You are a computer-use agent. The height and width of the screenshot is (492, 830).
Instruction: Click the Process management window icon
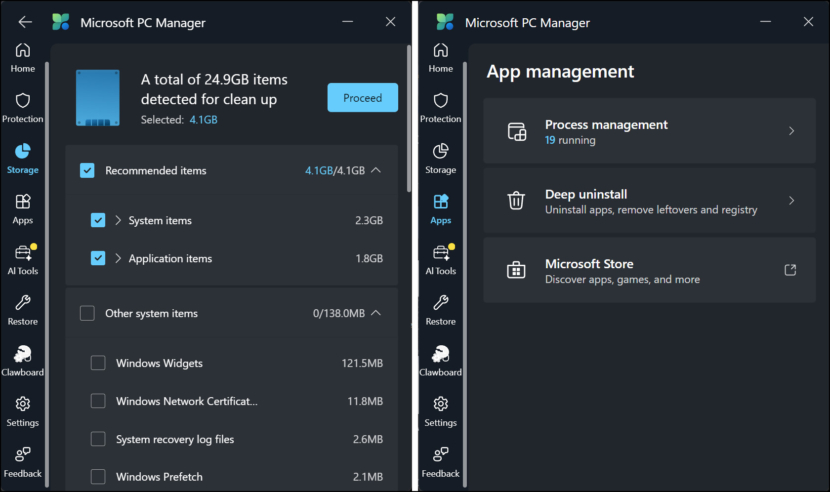tap(517, 131)
